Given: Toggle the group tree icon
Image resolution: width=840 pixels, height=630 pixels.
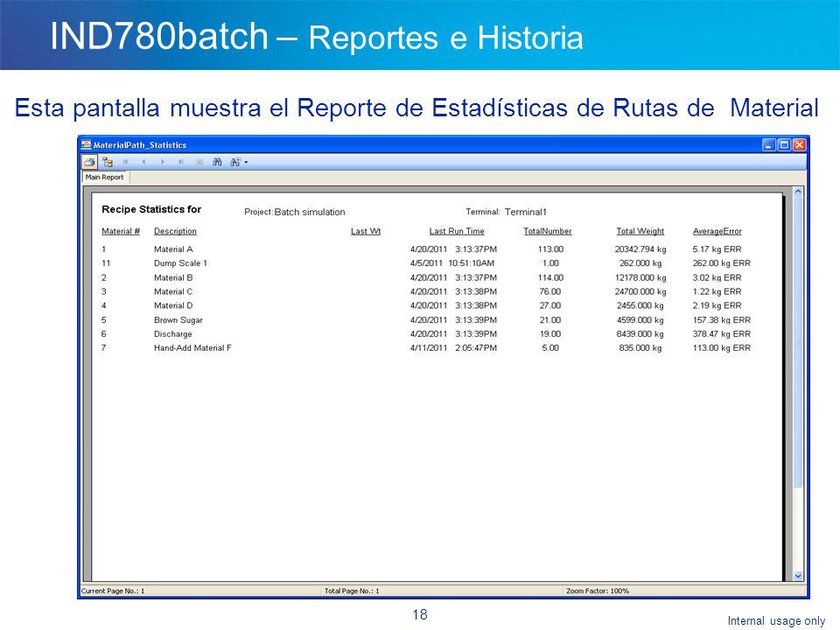Looking at the screenshot, I should [108, 162].
